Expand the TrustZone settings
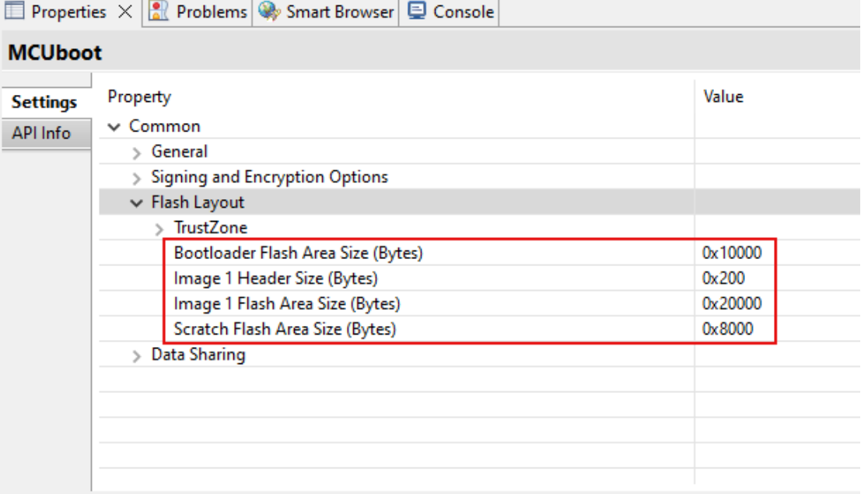Image resolution: width=868 pixels, height=494 pixels. click(x=159, y=227)
